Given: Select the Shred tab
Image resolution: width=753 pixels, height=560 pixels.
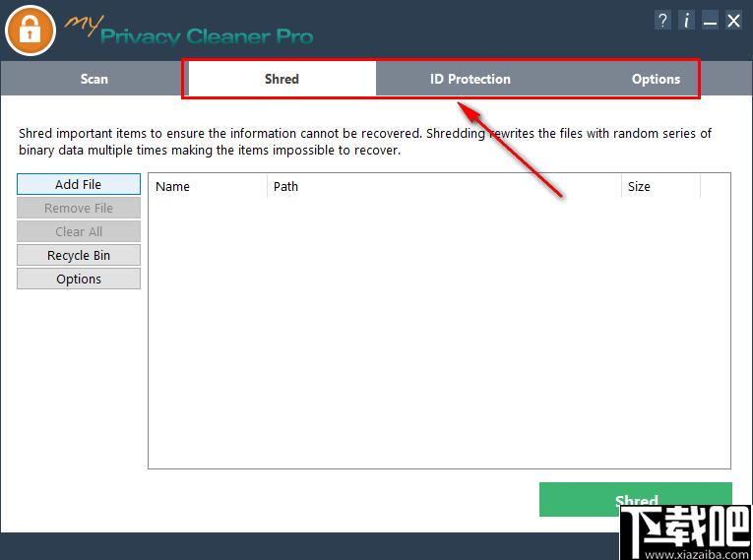Looking at the screenshot, I should coord(282,79).
